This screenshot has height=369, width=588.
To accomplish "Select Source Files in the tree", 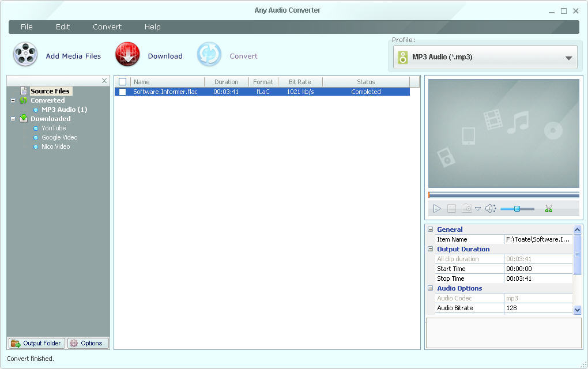I will click(50, 91).
